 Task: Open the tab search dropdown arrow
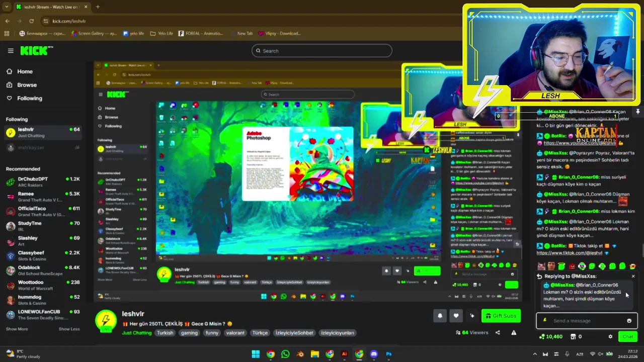click(6, 7)
